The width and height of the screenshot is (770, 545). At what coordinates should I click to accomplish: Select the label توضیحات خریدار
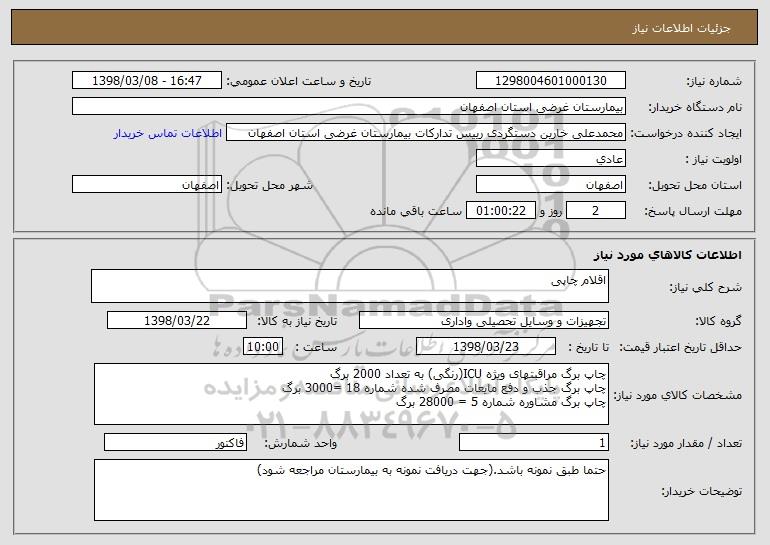coord(702,491)
